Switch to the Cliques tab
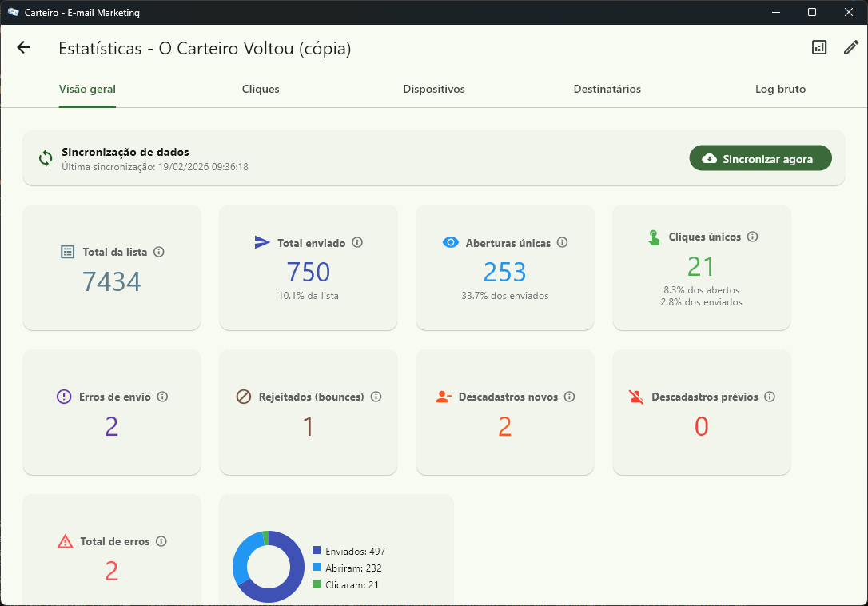Screen dimensions: 868x606 click(x=261, y=90)
